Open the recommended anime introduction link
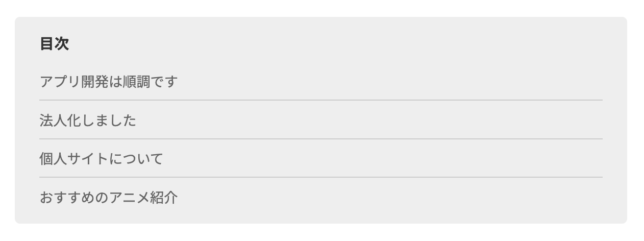Screen dimensions: 644x241 click(x=108, y=198)
